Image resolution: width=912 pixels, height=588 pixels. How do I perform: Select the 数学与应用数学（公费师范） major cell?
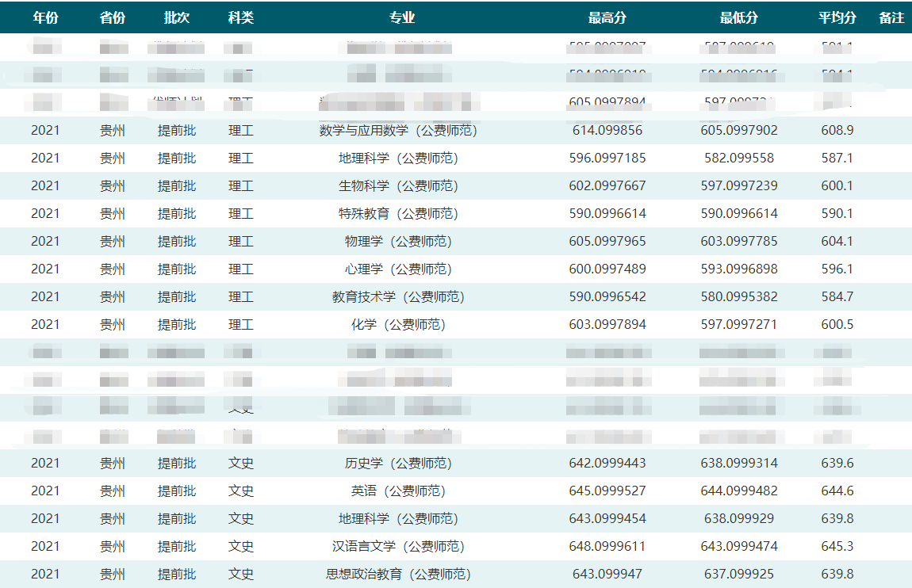click(x=398, y=130)
